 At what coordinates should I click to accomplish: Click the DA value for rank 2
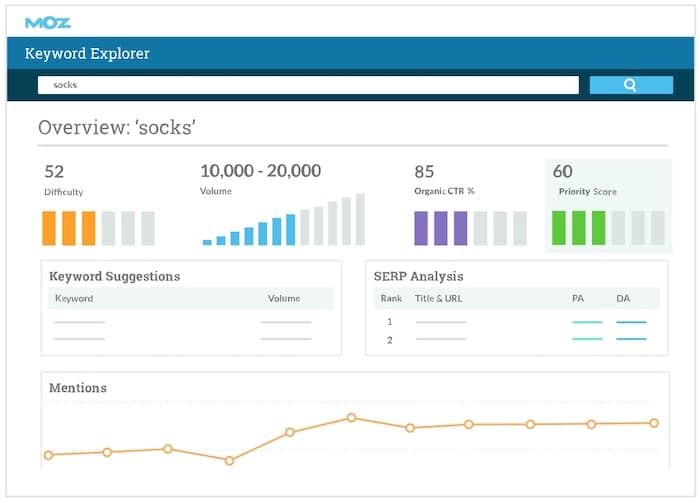(631, 339)
